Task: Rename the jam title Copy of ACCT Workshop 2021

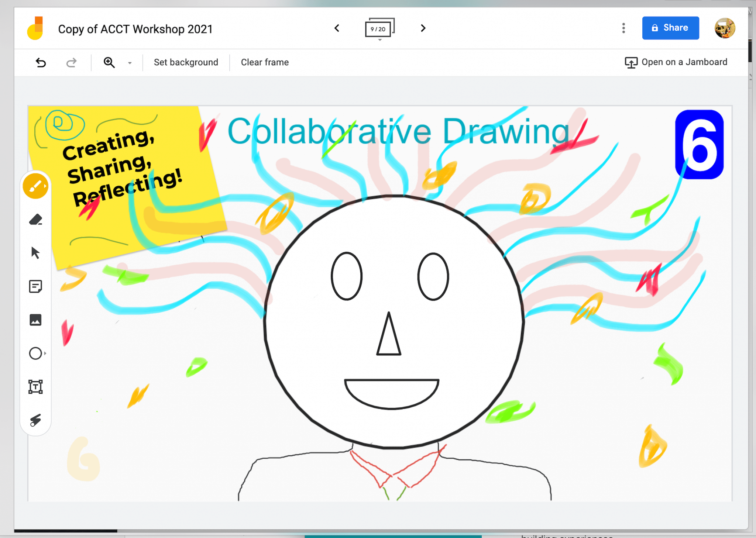Action: pyautogui.click(x=135, y=29)
